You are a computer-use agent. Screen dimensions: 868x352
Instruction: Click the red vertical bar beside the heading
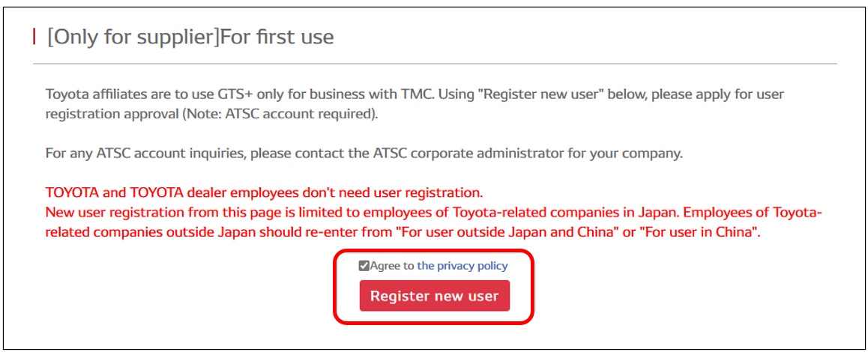pyautogui.click(x=34, y=37)
